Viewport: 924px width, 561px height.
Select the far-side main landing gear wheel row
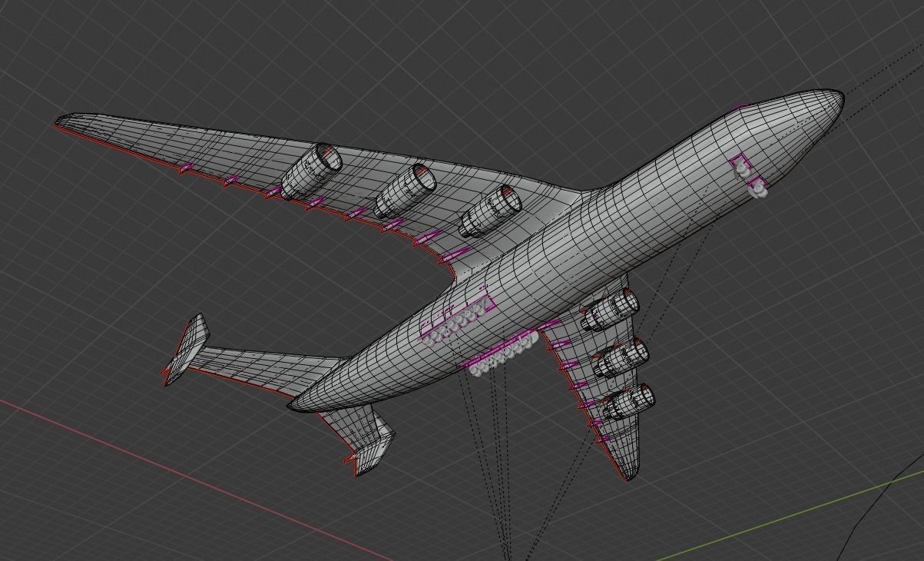tap(458, 320)
